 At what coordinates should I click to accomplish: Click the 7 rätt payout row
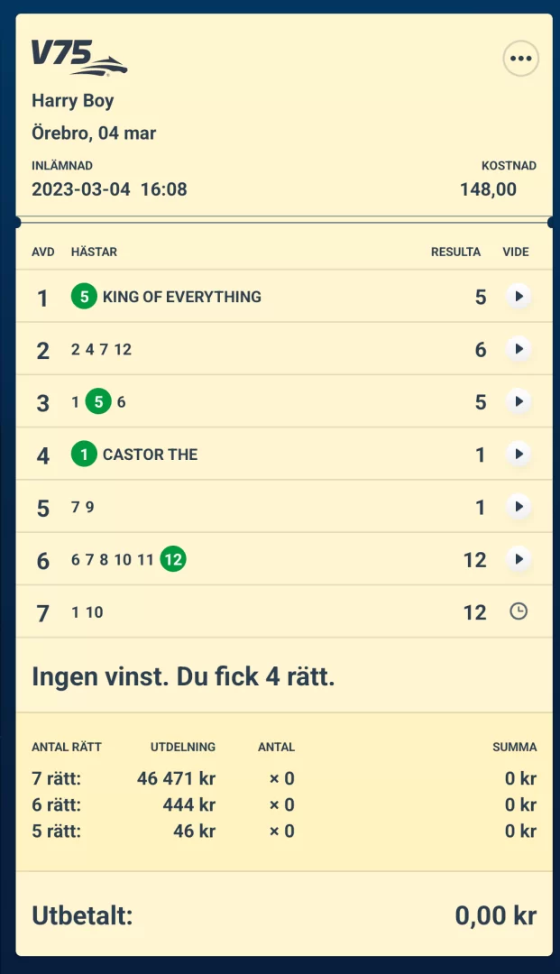point(283,778)
